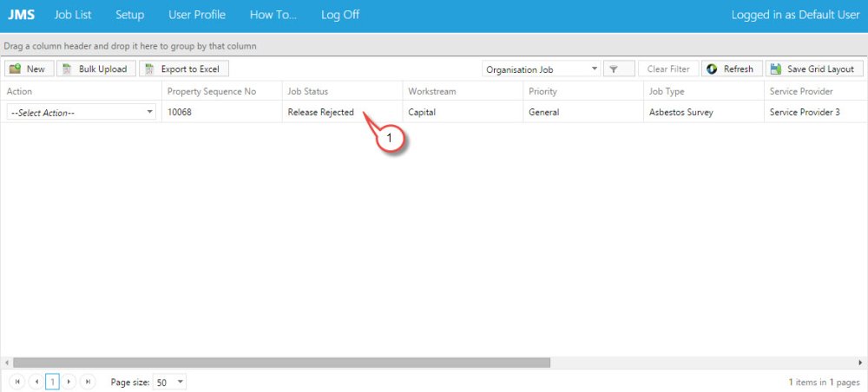Export the grid to Excel
868x392 pixels.
coord(183,69)
